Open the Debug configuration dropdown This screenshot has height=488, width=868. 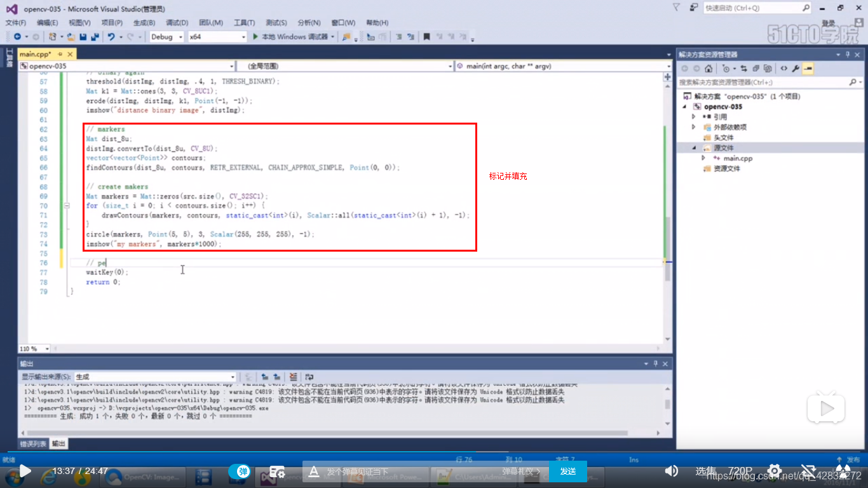point(166,37)
